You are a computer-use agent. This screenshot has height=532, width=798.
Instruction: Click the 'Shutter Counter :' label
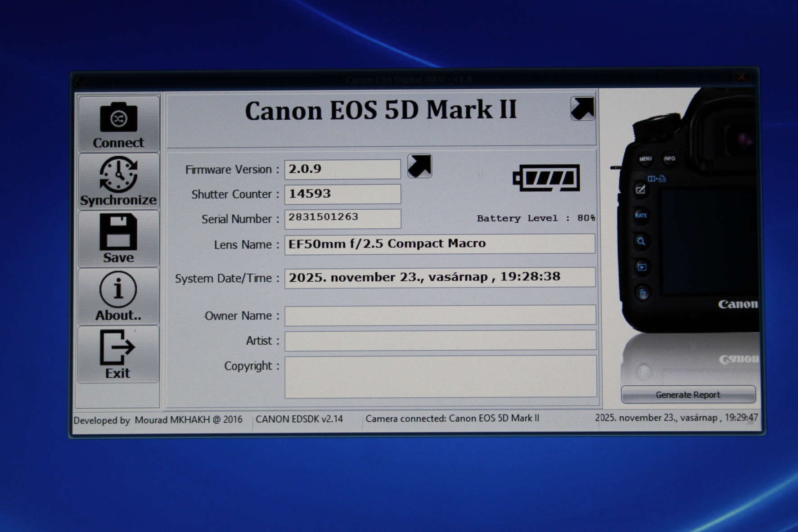click(235, 194)
